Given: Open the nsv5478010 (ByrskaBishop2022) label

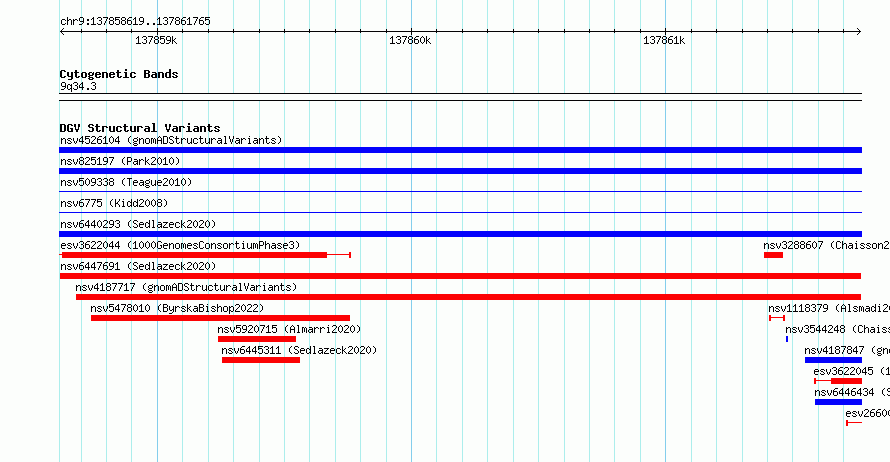Looking at the screenshot, I should click(x=177, y=308).
